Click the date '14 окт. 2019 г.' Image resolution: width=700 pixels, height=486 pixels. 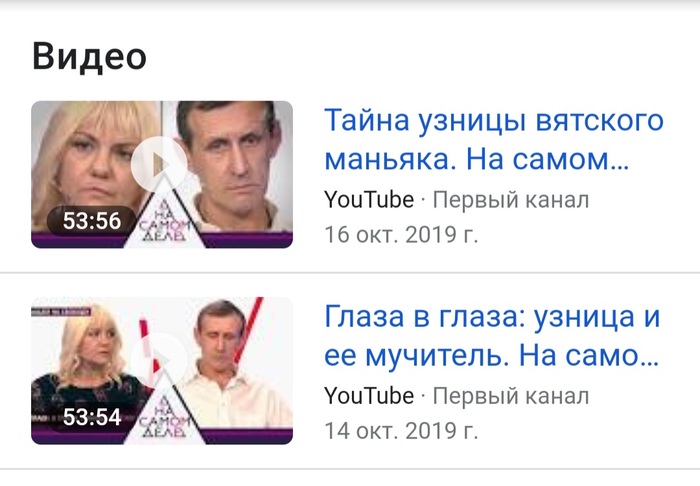(x=401, y=431)
